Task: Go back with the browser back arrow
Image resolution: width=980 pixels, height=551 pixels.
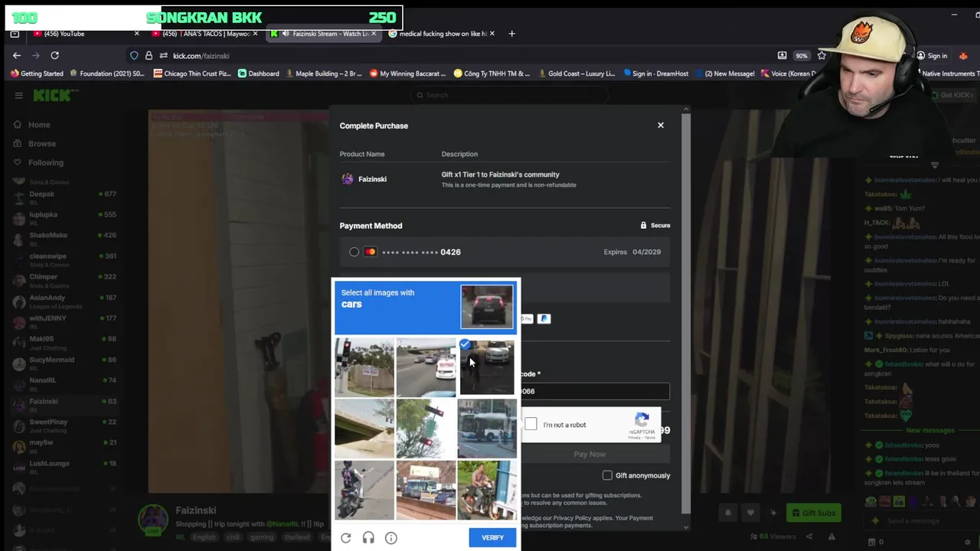Action: [17, 55]
